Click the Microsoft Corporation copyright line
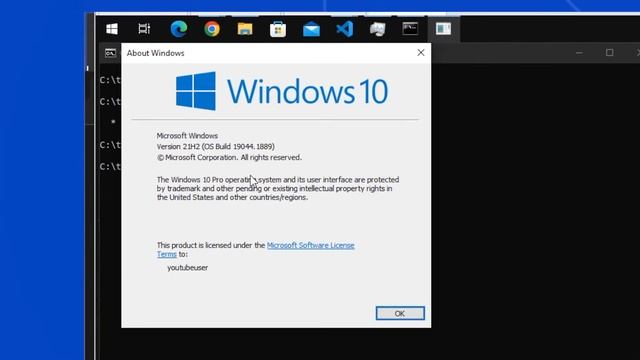This screenshot has width=640, height=360. pyautogui.click(x=229, y=158)
